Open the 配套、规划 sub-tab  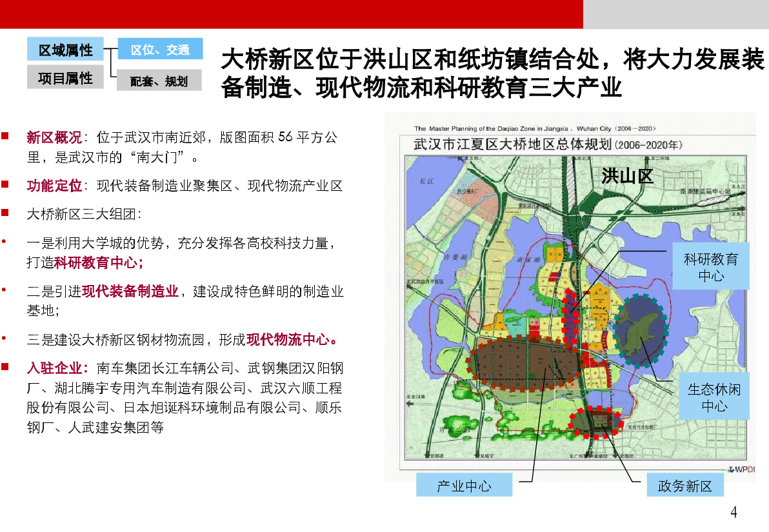[159, 81]
